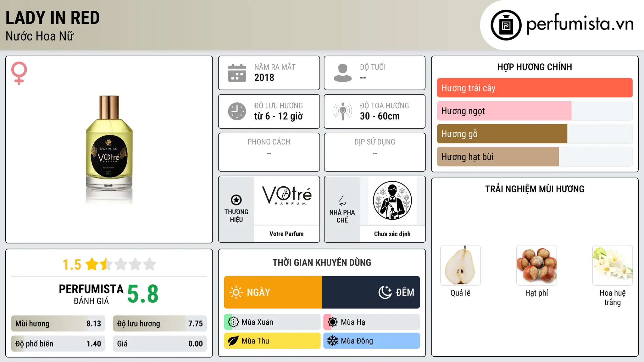
Task: Click the perfumista.vn perfume bottle logo icon
Action: click(506, 25)
